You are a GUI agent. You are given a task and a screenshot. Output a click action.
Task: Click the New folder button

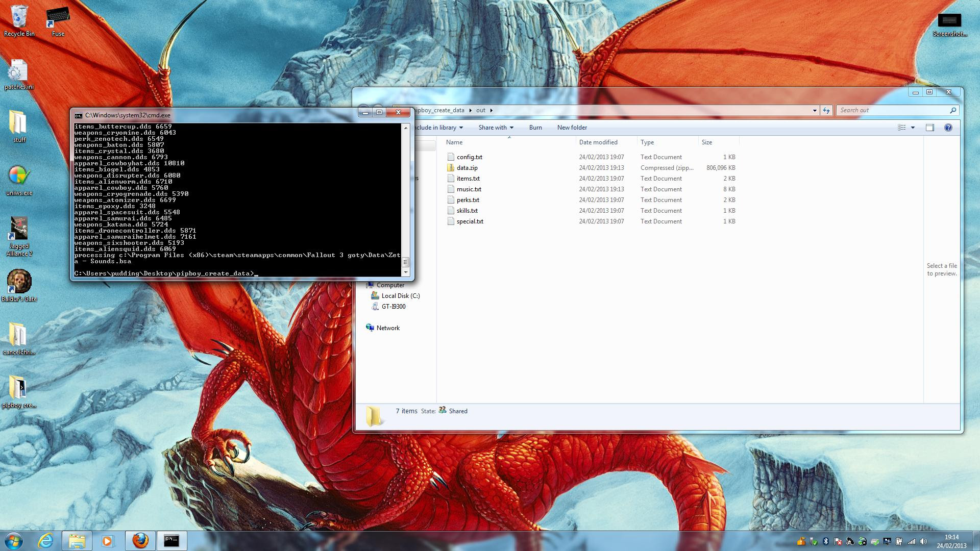(x=572, y=128)
